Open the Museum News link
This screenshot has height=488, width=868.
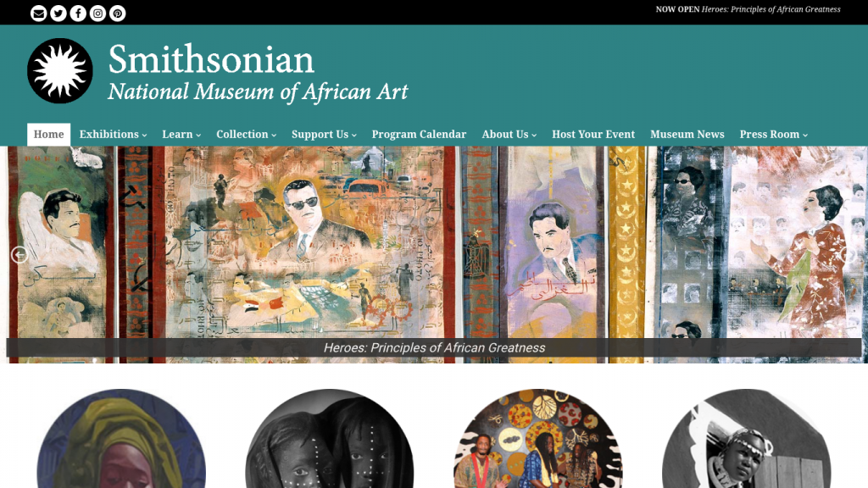coord(687,135)
